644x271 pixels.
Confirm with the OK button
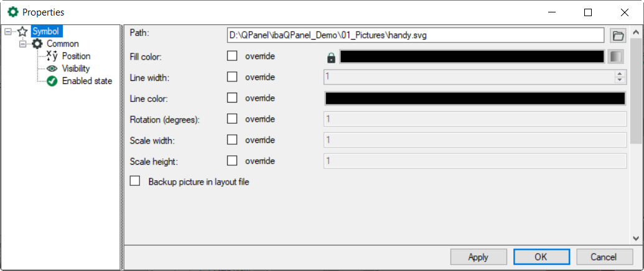540,257
